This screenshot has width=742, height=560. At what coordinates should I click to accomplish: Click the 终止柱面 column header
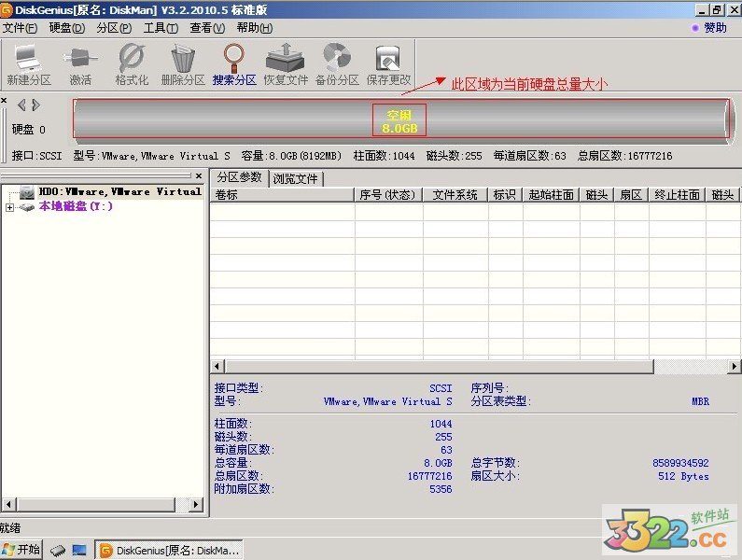pos(678,194)
